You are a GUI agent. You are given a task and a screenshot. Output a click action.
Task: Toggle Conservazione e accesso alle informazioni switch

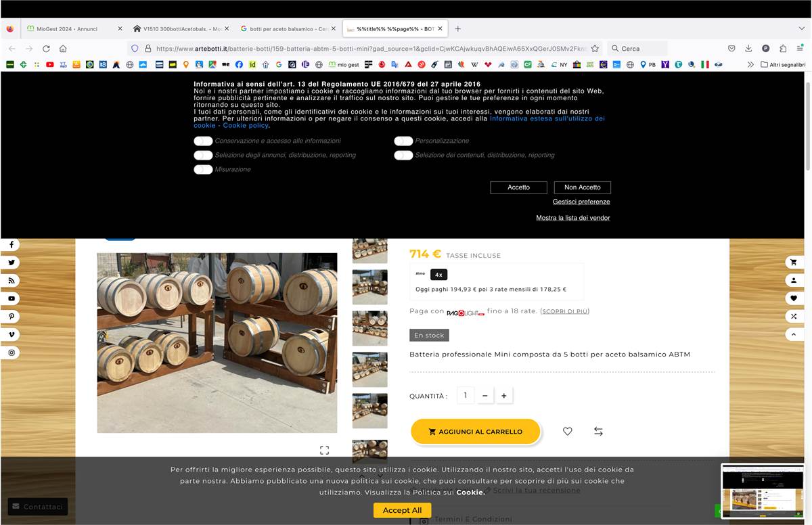click(x=203, y=141)
